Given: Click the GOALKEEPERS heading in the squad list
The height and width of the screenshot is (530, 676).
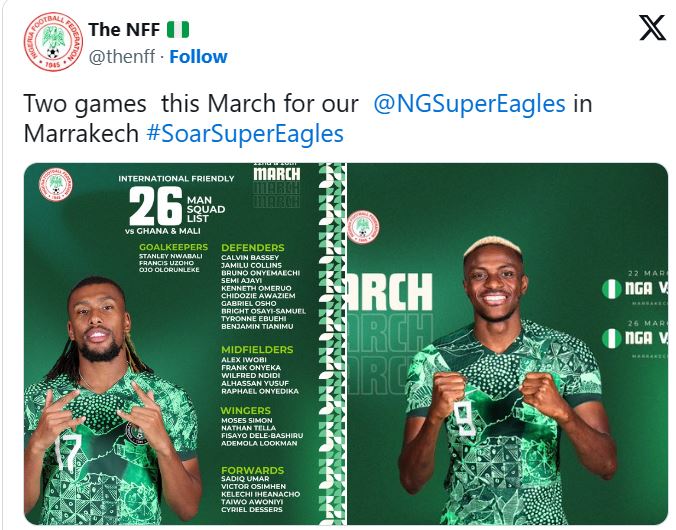Looking at the screenshot, I should coord(173,247).
